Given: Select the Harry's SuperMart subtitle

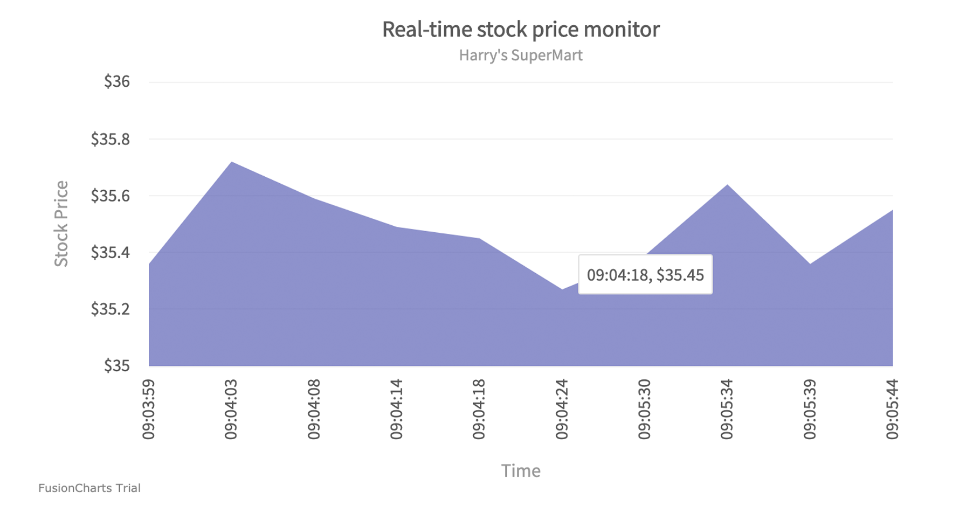Looking at the screenshot, I should [520, 56].
